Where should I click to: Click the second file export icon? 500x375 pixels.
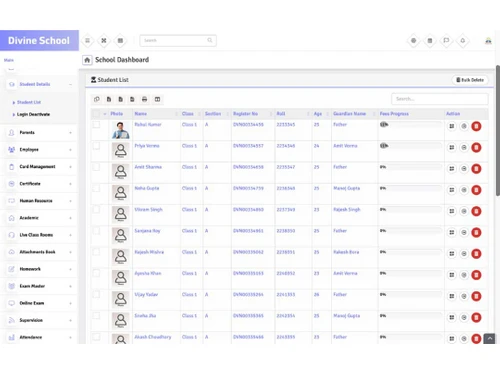pos(109,99)
